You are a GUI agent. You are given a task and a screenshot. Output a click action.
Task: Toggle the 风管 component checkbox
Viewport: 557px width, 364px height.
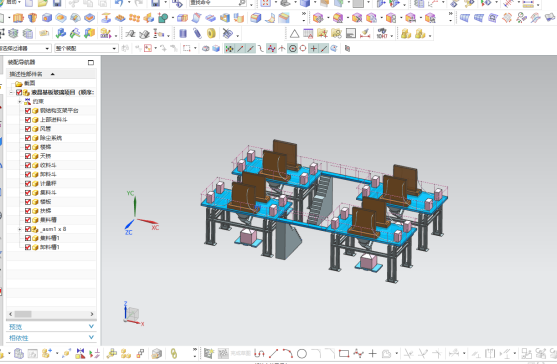(x=28, y=129)
